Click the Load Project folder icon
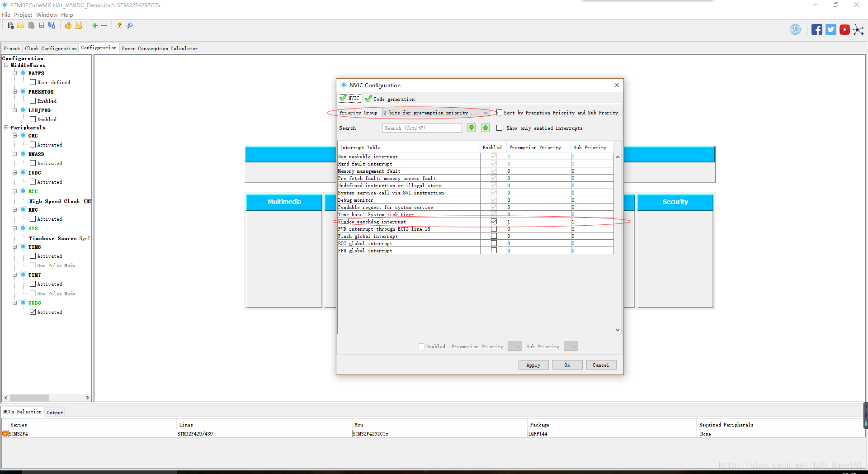Screen dimensions: 868x474 (x=21, y=26)
